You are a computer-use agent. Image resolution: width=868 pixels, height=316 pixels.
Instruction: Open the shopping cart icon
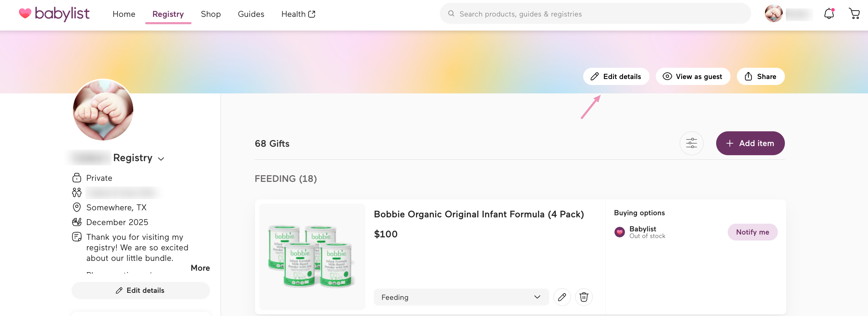(854, 14)
